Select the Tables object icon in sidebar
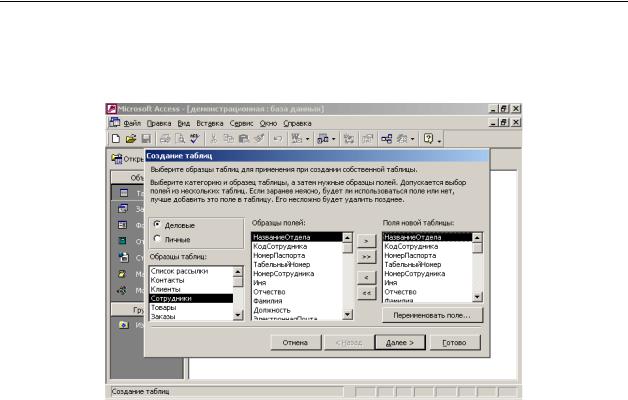628x400 pixels. [x=124, y=193]
